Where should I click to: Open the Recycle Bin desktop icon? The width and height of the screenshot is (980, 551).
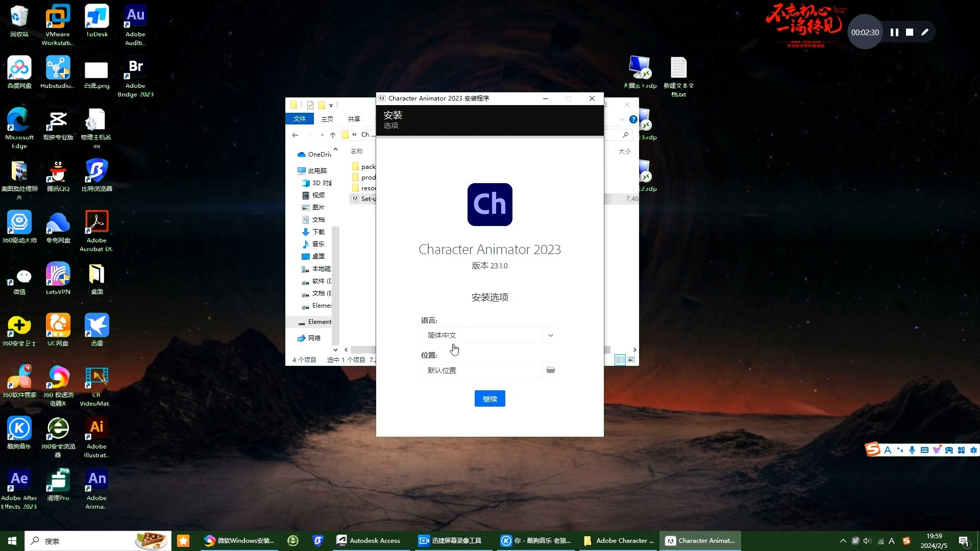tap(19, 22)
